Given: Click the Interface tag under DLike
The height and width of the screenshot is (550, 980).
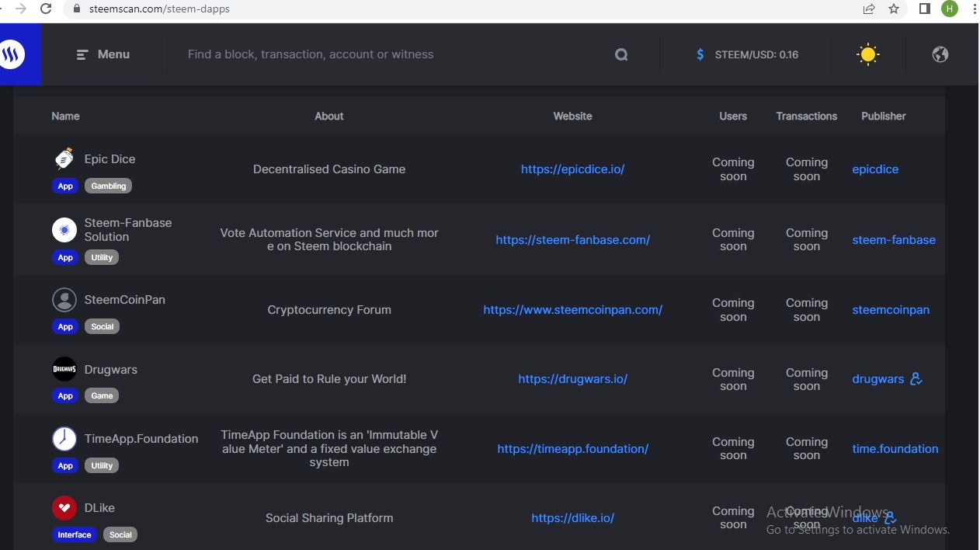Looking at the screenshot, I should [75, 535].
